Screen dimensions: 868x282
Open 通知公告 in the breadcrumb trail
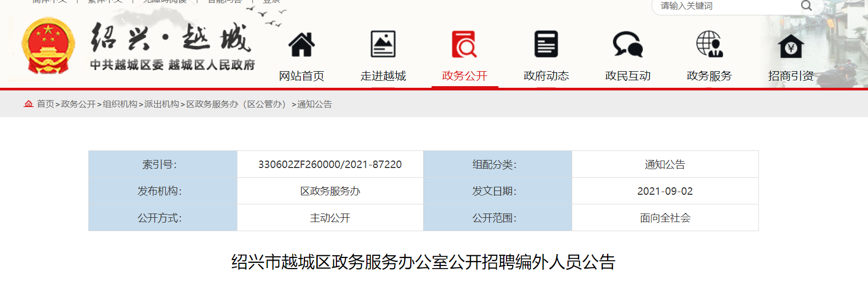[314, 104]
